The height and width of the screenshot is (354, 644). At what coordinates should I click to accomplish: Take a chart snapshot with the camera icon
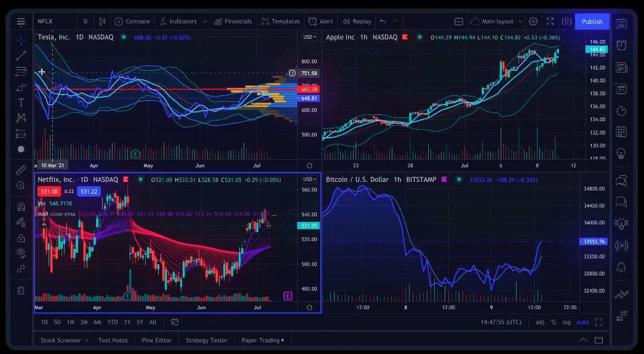coord(566,21)
